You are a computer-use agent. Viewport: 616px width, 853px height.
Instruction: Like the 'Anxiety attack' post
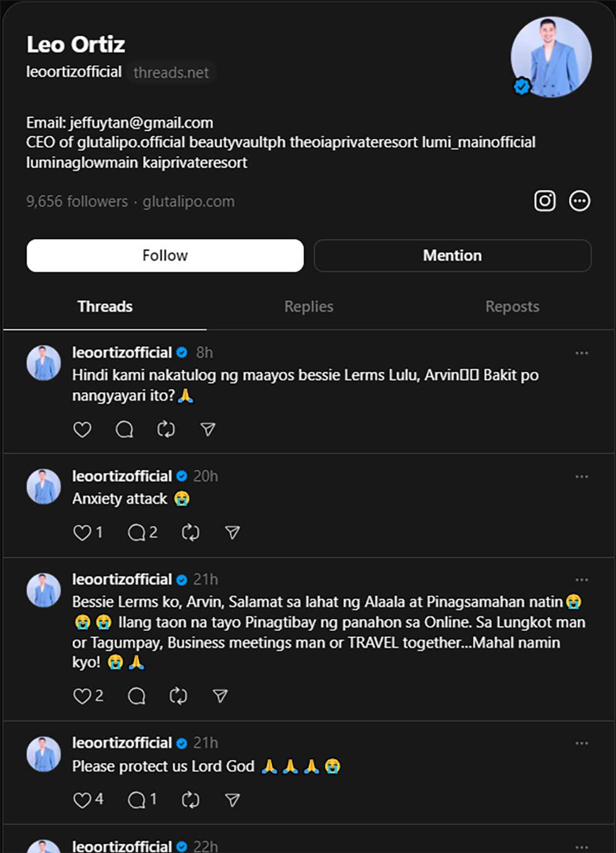click(x=82, y=532)
